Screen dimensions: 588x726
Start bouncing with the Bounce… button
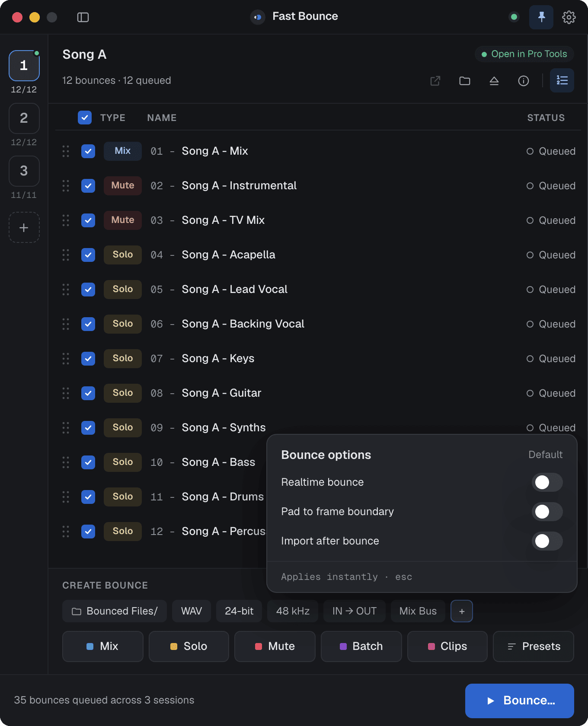[520, 701]
